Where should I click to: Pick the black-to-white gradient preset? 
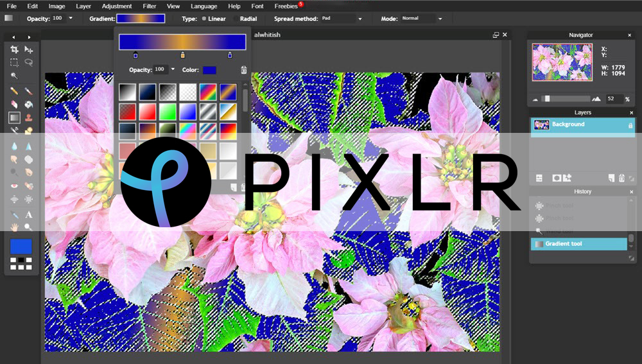127,92
